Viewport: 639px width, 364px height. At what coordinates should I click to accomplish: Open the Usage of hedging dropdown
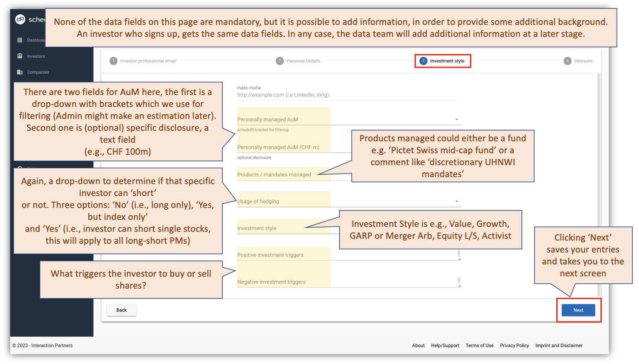tap(456, 201)
